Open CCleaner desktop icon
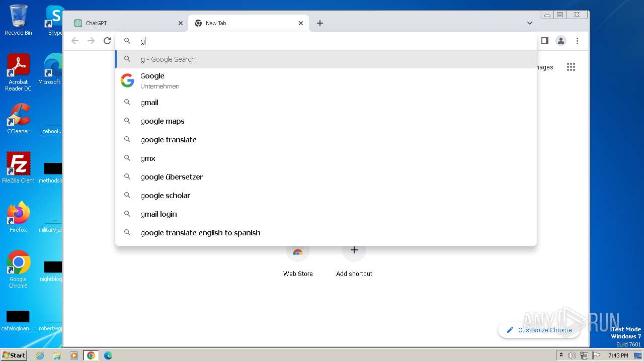644x362 pixels. (x=18, y=119)
